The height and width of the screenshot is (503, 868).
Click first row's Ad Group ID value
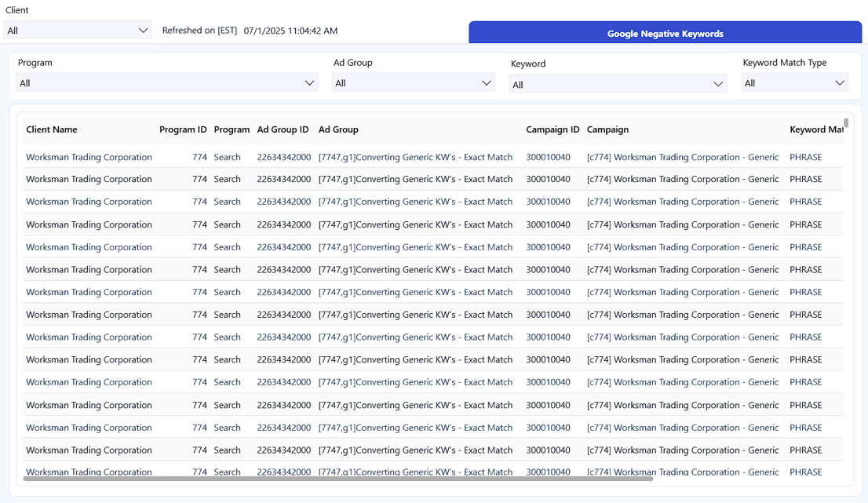click(x=283, y=157)
